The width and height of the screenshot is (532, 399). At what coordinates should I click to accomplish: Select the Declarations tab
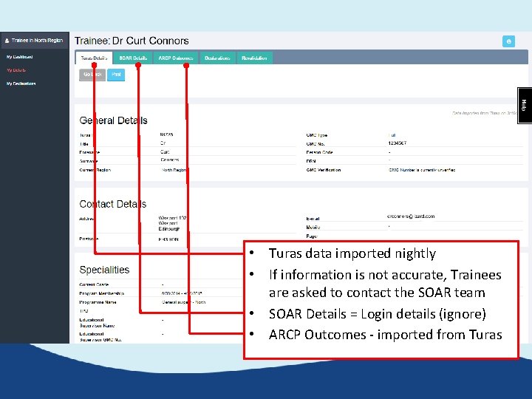[217, 58]
